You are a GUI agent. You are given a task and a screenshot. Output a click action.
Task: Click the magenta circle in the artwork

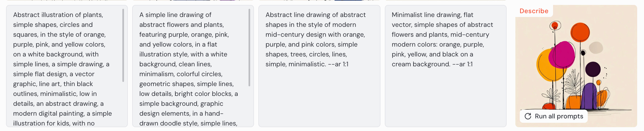tap(562, 55)
